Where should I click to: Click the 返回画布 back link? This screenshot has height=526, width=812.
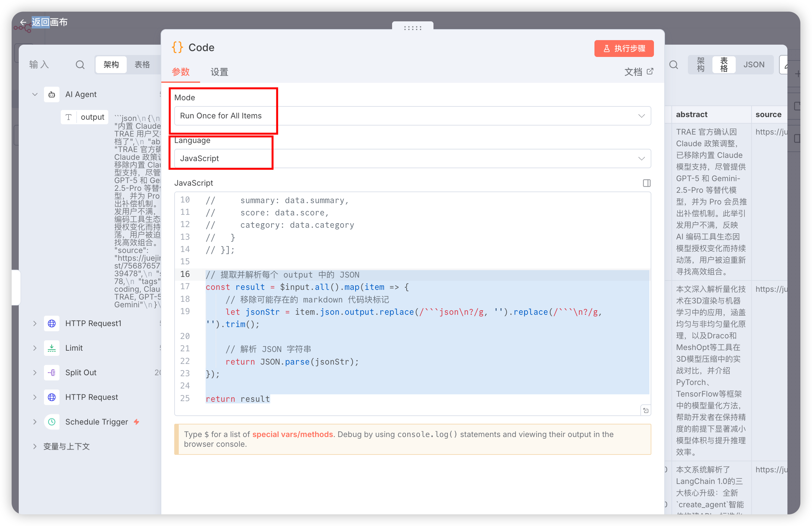(x=49, y=22)
